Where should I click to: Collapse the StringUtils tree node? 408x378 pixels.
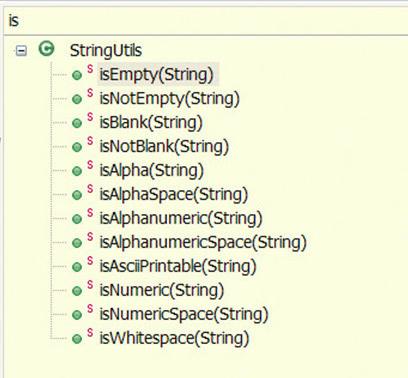[x=21, y=51]
